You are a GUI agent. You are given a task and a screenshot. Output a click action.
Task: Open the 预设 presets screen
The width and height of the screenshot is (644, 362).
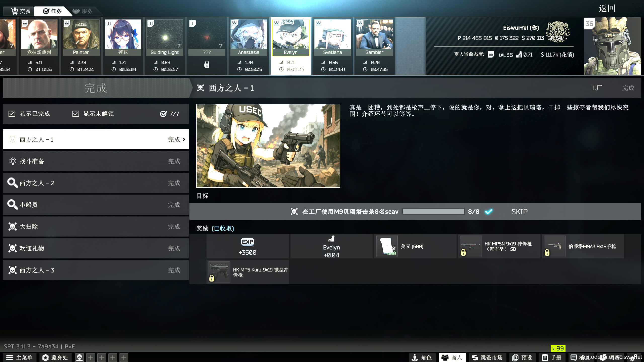(522, 357)
